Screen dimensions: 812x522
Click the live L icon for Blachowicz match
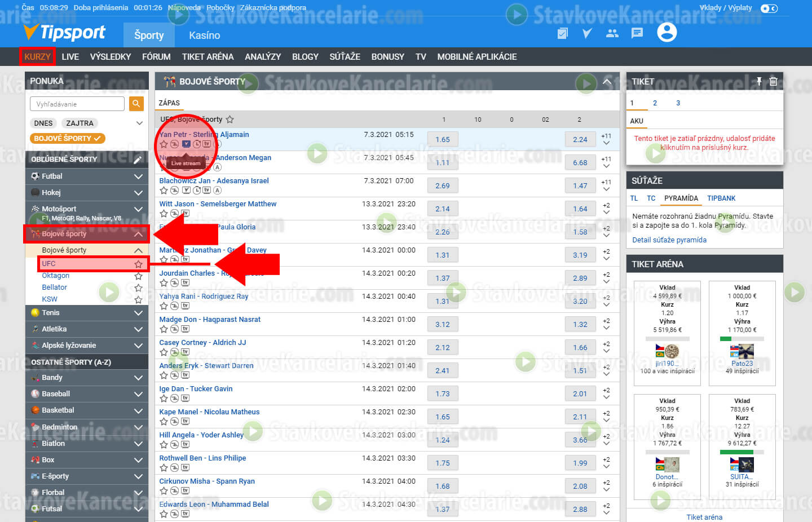(x=197, y=190)
